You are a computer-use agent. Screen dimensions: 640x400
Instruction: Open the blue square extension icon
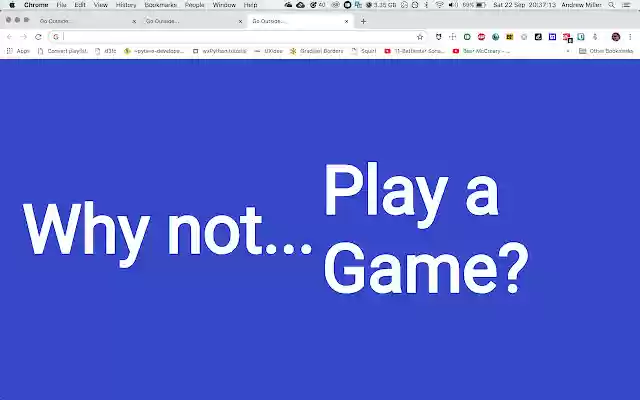[x=552, y=37]
